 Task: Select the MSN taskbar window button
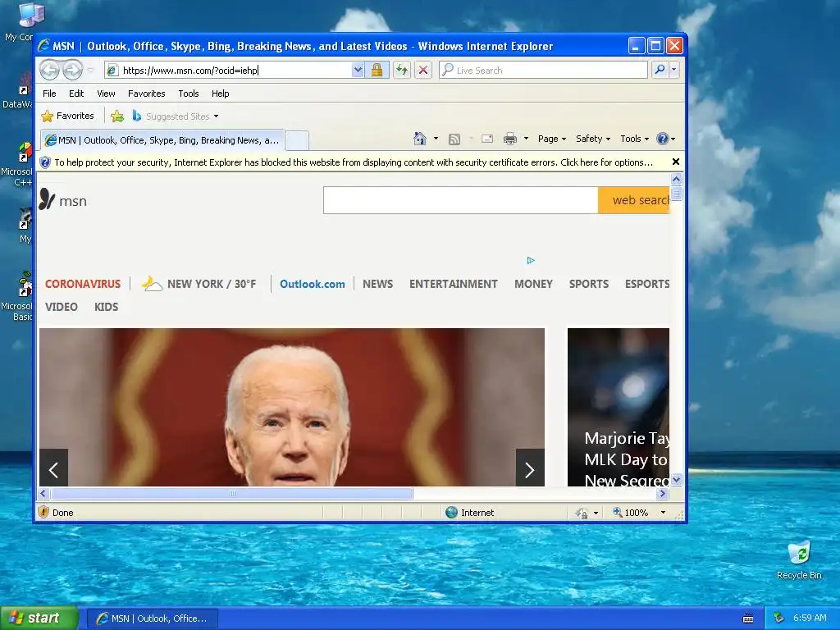[x=152, y=619]
